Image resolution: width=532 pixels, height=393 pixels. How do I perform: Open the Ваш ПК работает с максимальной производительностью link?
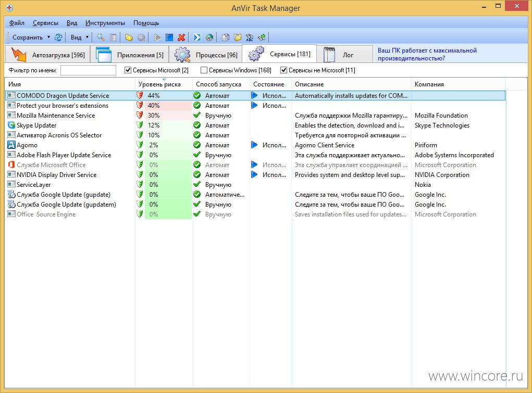(427, 54)
